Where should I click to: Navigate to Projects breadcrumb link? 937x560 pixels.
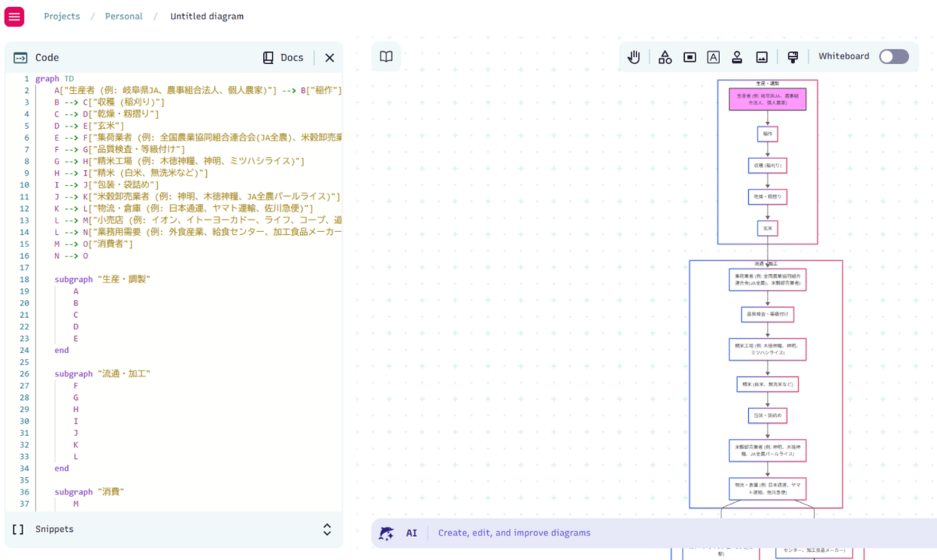pos(62,16)
